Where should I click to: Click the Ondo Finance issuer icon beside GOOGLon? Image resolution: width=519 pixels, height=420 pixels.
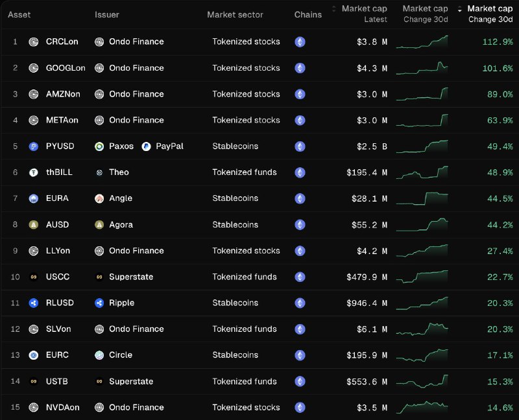[x=99, y=68]
